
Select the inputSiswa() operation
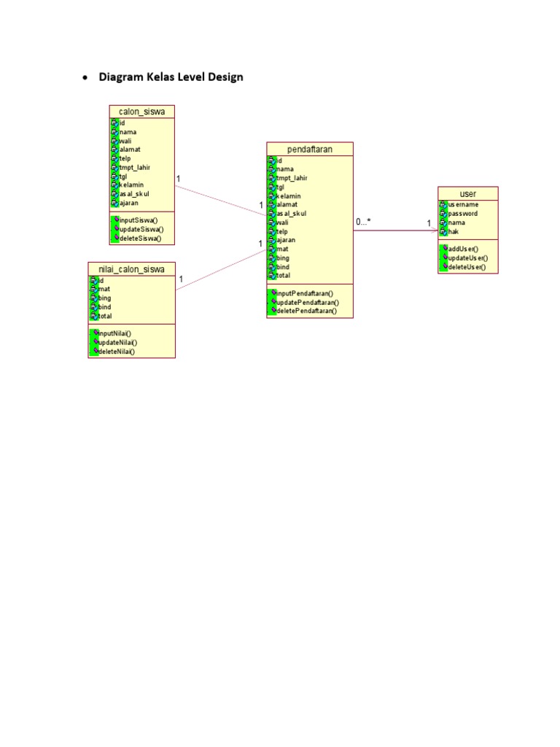pos(138,220)
